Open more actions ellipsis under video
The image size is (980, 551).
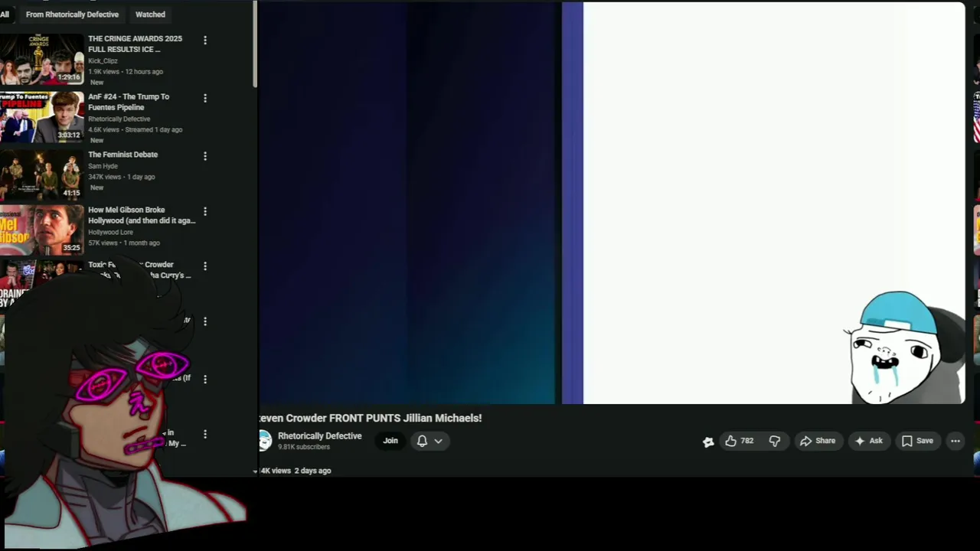pyautogui.click(x=955, y=441)
